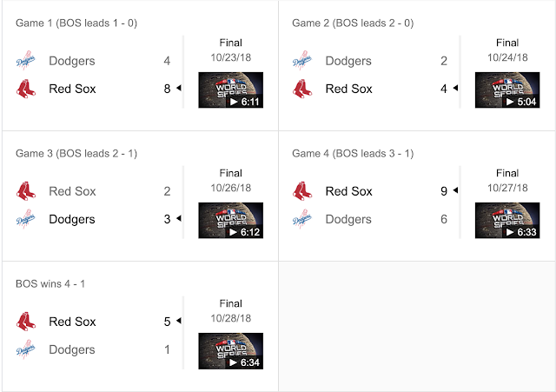The image size is (556, 392).
Task: Click the Dodgers logo in Game 1
Action: [26, 62]
